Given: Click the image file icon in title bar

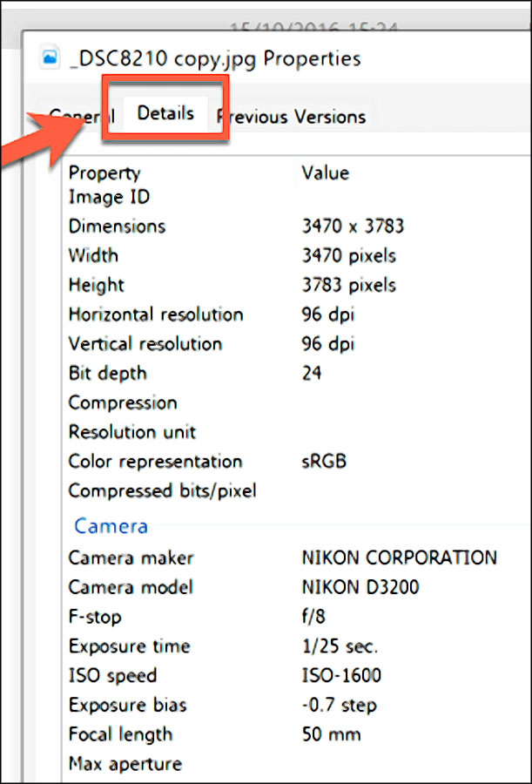Looking at the screenshot, I should 49,58.
